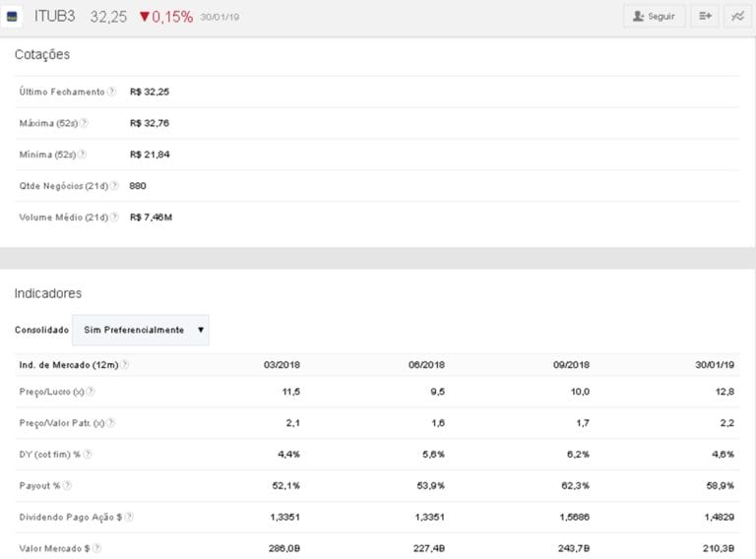This screenshot has height=559, width=756.
Task: Show help for Dividendo Pago Ação $
Action: [129, 517]
